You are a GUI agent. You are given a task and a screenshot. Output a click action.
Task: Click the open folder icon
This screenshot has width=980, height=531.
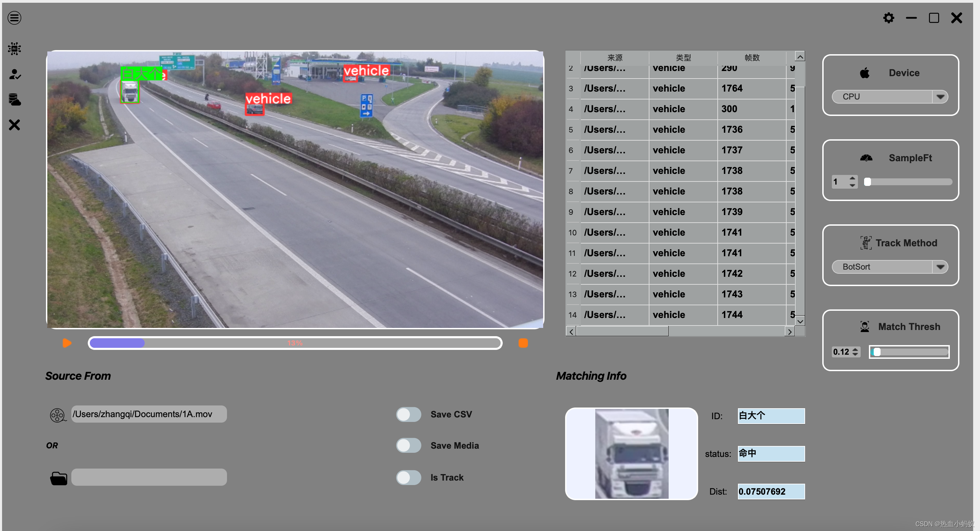58,478
